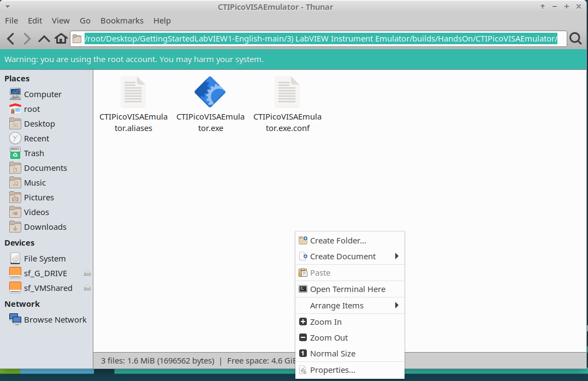
Task: Open the home folder icon in toolbar
Action: coord(61,39)
